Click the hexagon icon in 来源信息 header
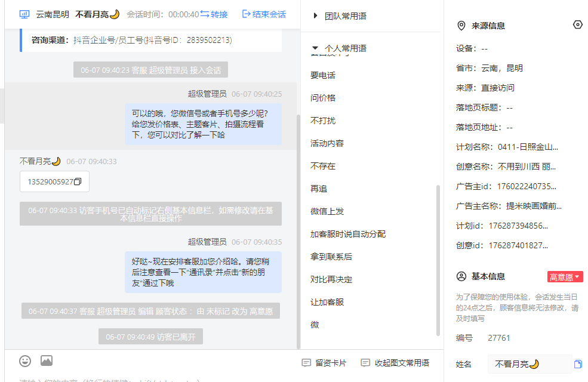This screenshot has width=588, height=382. click(x=578, y=24)
